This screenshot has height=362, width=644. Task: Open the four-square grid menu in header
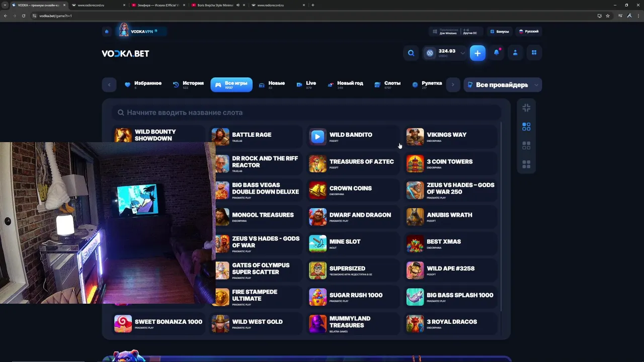click(x=534, y=53)
